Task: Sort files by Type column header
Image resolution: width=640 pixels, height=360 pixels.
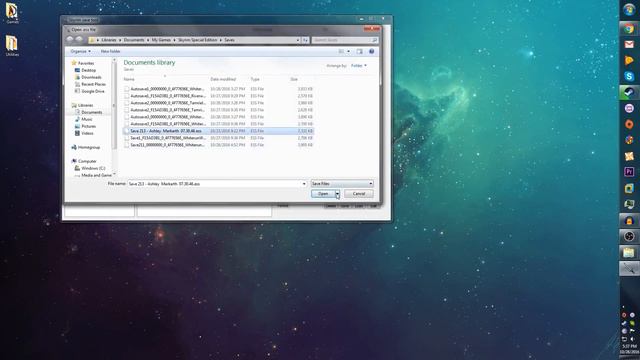Action: click(255, 79)
